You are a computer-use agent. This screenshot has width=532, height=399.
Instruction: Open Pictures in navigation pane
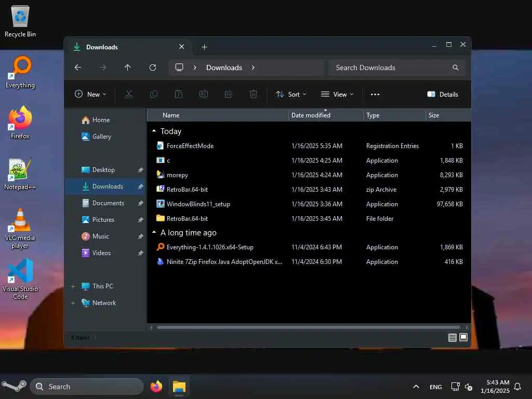[x=98, y=220]
